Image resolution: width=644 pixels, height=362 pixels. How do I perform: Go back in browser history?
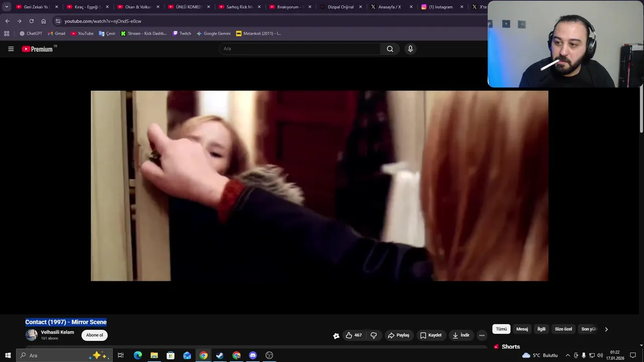[7, 21]
